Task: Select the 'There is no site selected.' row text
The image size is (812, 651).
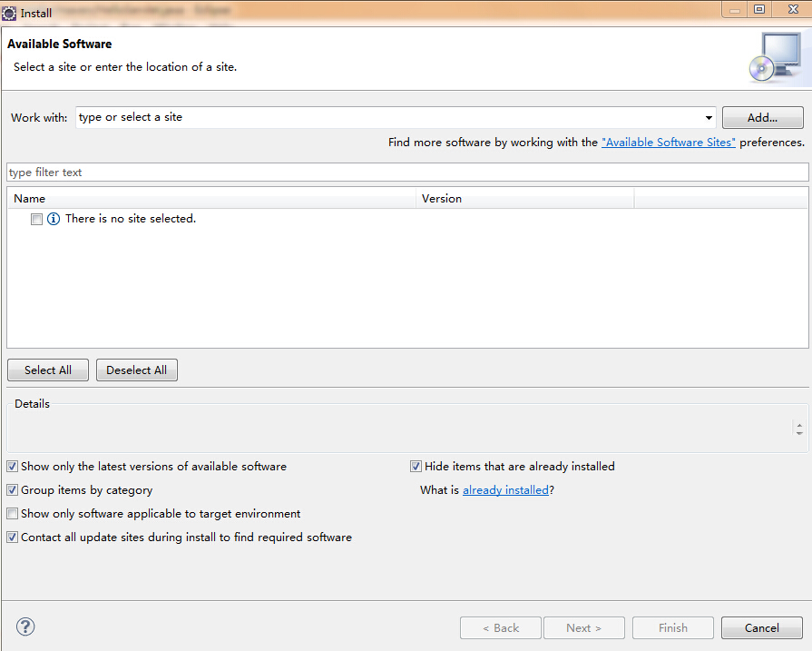Action: click(131, 219)
